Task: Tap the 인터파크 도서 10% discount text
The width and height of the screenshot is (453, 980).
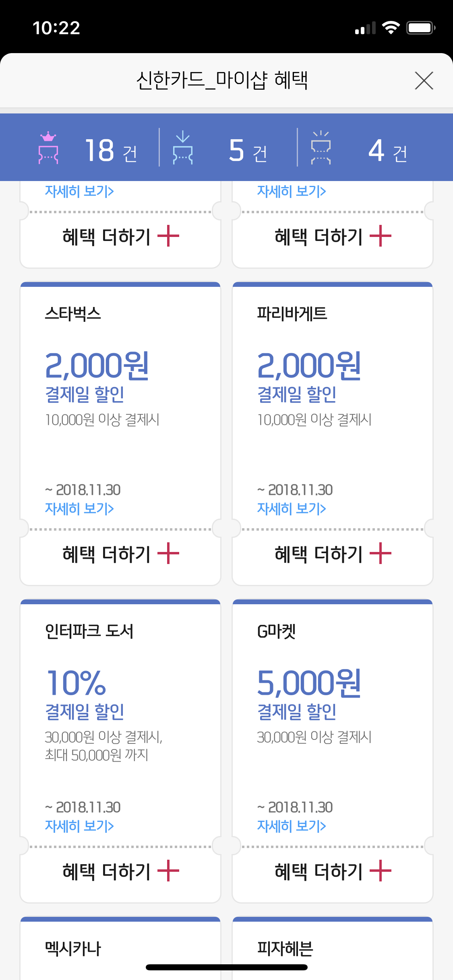Action: [x=76, y=683]
